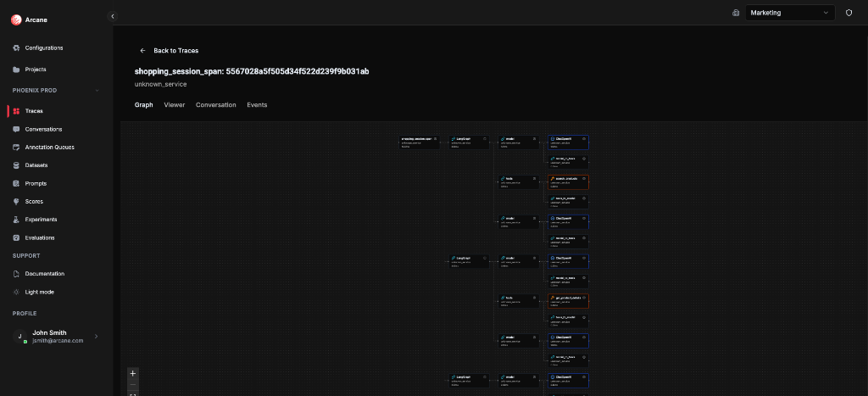Select the Scores icon in sidebar
The width and height of the screenshot is (868, 396).
pyautogui.click(x=17, y=202)
